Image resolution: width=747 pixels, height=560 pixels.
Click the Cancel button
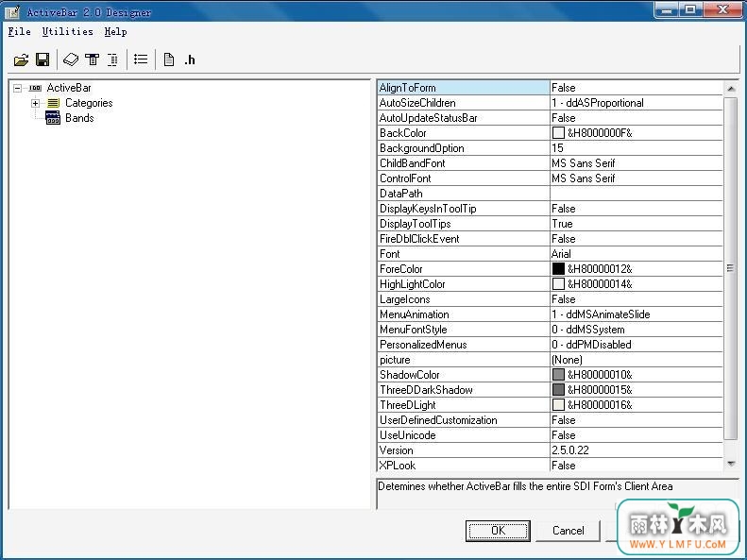pyautogui.click(x=568, y=531)
